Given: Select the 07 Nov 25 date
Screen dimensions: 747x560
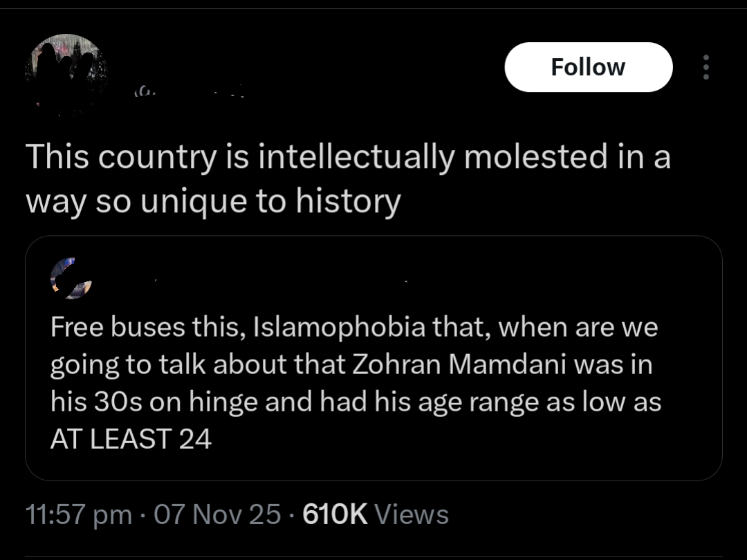Looking at the screenshot, I should tap(217, 514).
